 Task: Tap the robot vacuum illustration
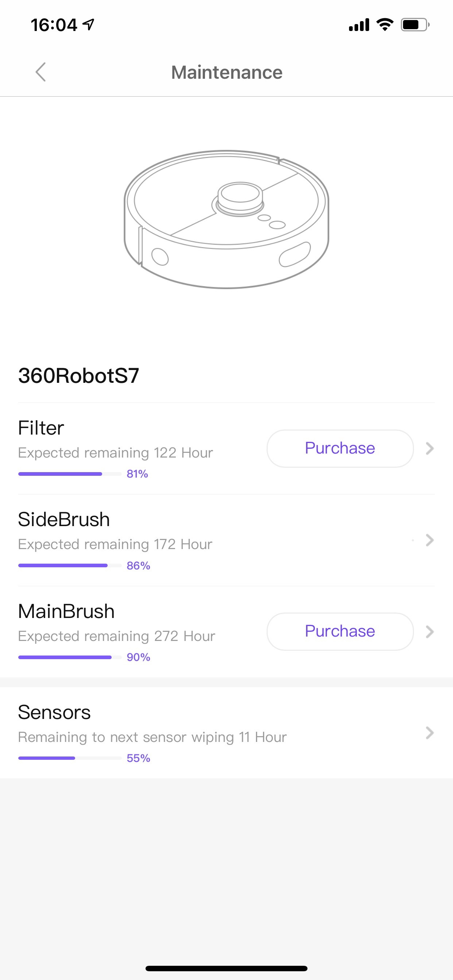pos(226,219)
